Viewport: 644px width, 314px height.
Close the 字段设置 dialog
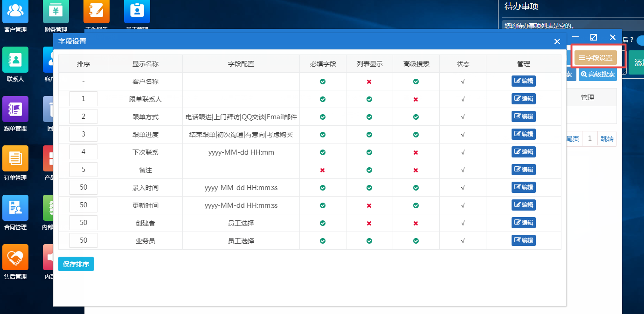pyautogui.click(x=557, y=41)
